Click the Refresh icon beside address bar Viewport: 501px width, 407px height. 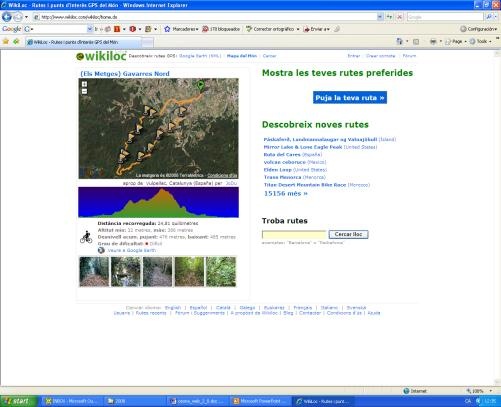point(389,17)
